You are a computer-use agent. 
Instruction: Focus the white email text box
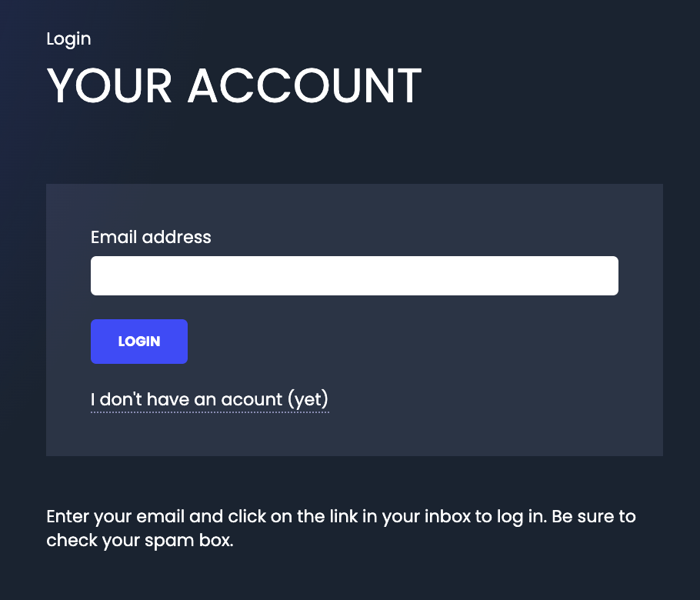(354, 275)
